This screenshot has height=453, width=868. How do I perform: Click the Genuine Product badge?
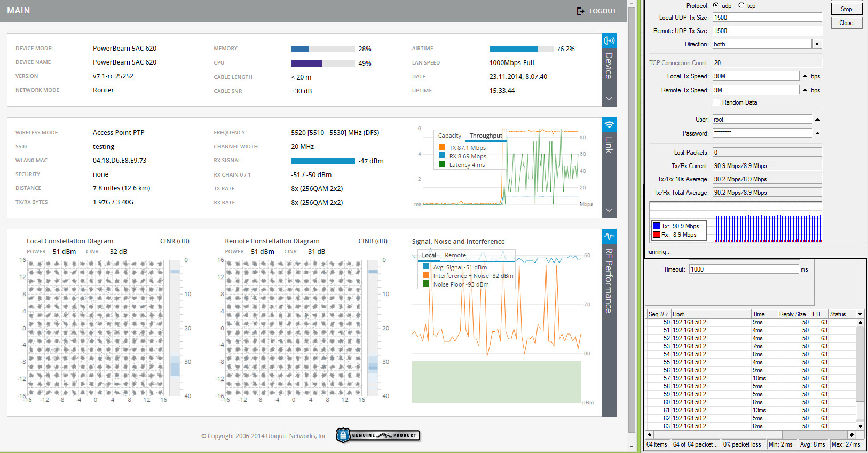(x=378, y=435)
